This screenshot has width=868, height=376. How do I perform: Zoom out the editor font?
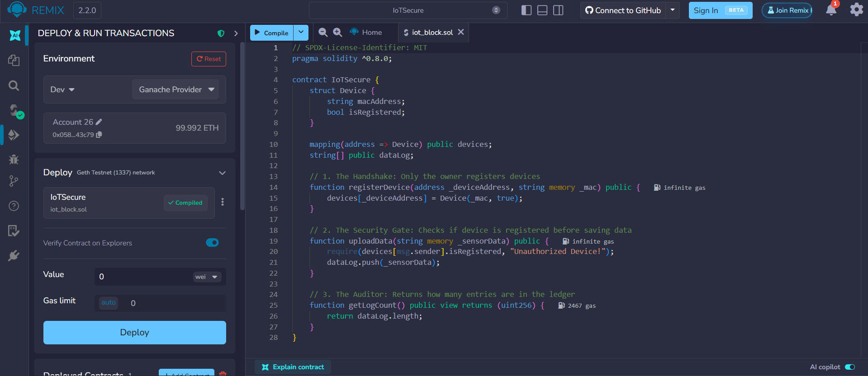coord(323,32)
